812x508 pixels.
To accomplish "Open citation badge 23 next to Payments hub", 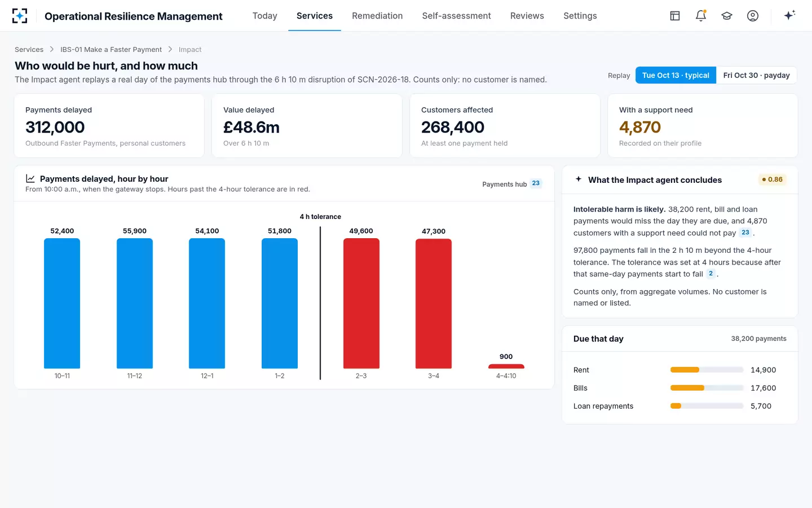I will [536, 183].
